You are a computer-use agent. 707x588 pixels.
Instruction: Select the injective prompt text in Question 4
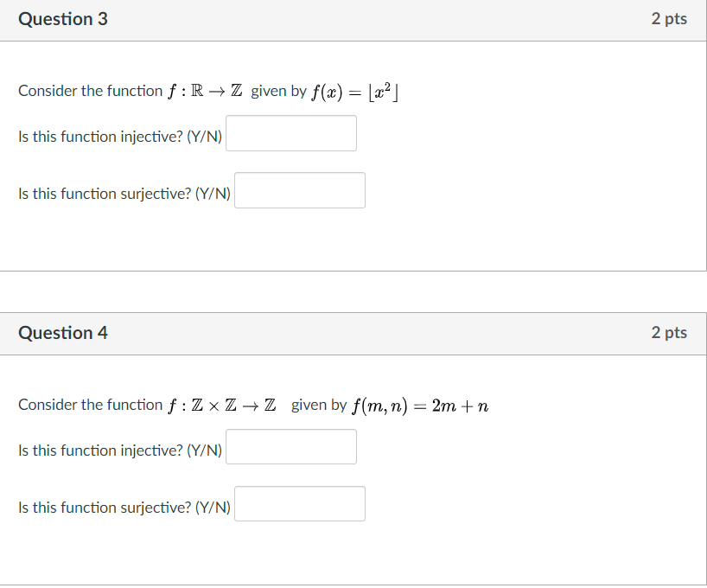pyautogui.click(x=119, y=450)
